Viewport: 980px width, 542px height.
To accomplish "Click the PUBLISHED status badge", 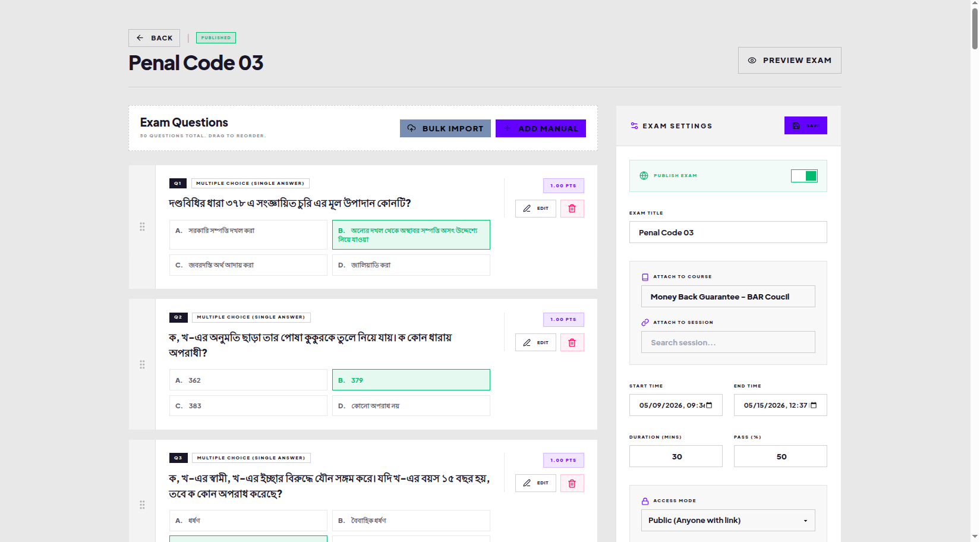I will point(216,38).
